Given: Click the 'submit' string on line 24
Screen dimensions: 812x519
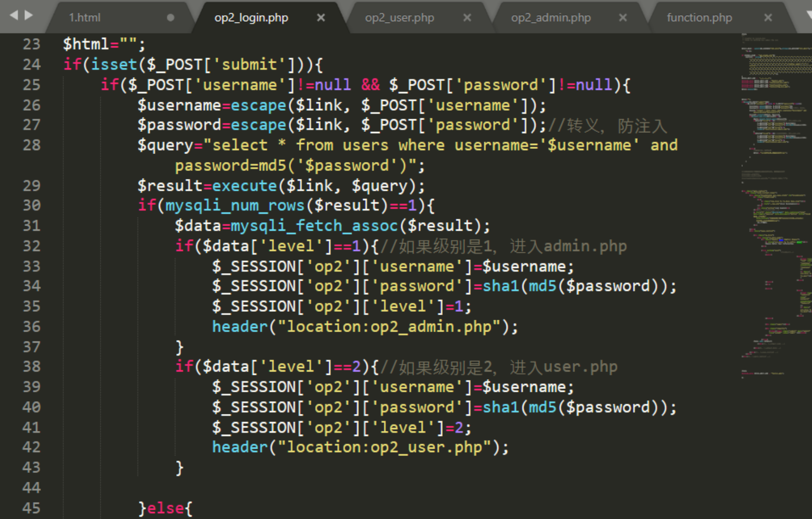Looking at the screenshot, I should pyautogui.click(x=249, y=65).
